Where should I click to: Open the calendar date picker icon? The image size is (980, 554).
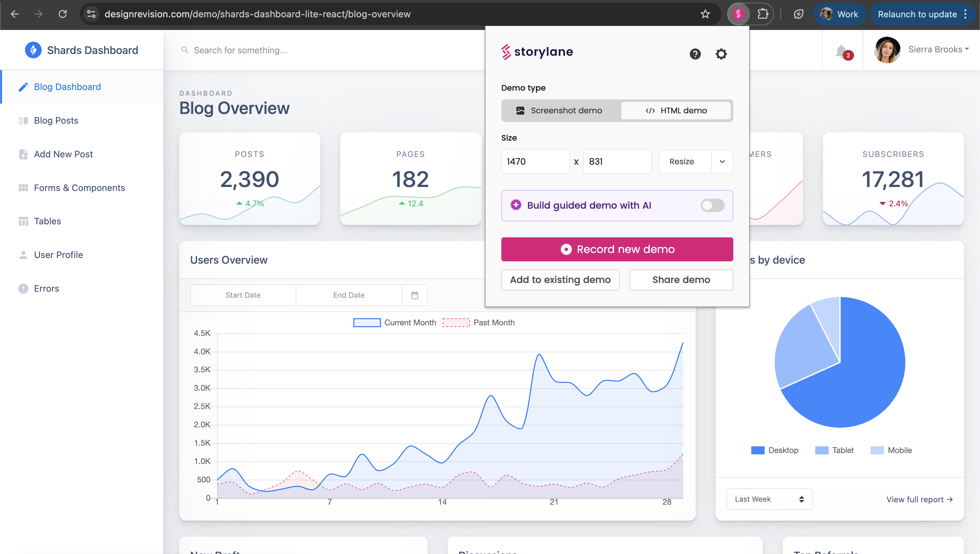pyautogui.click(x=414, y=295)
